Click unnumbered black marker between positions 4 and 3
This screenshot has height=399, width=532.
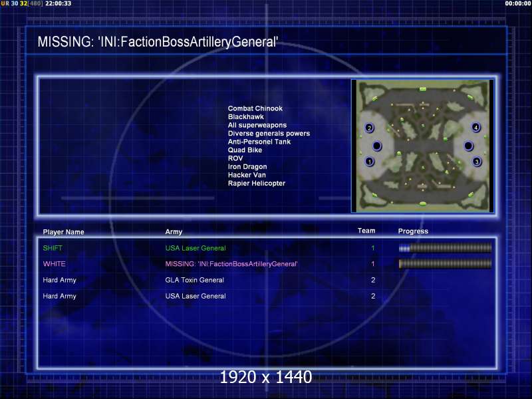tap(469, 146)
